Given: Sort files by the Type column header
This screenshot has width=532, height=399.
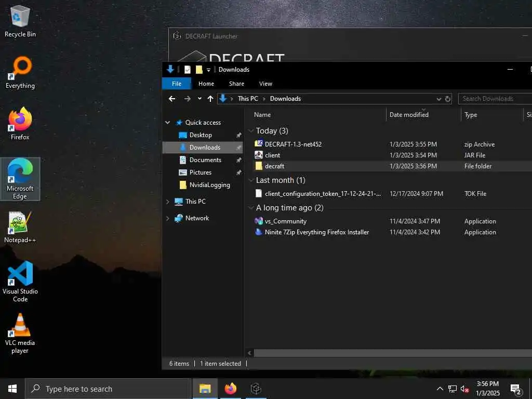Looking at the screenshot, I should tap(471, 115).
